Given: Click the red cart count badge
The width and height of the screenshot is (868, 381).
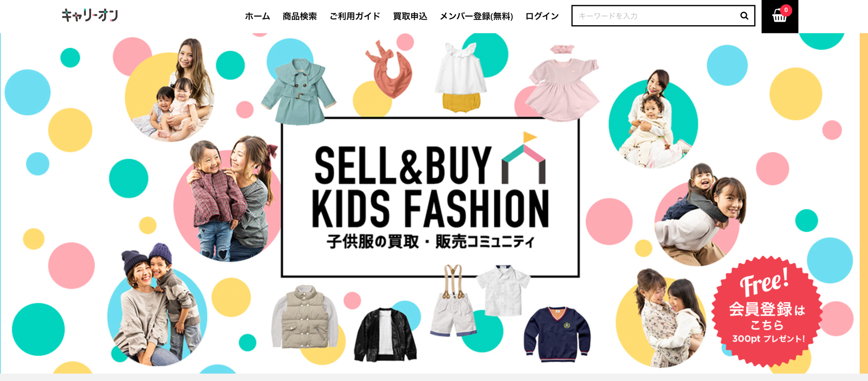Looking at the screenshot, I should [x=786, y=10].
